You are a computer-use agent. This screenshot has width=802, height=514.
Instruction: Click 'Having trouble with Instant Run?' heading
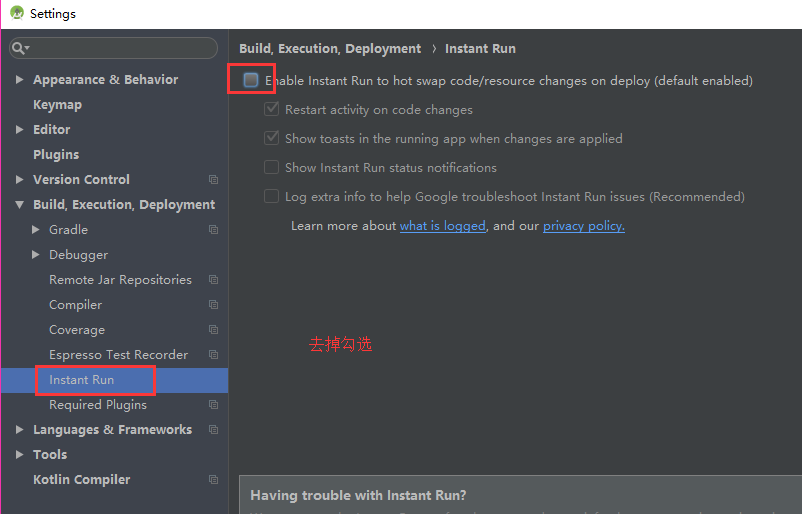tap(358, 495)
